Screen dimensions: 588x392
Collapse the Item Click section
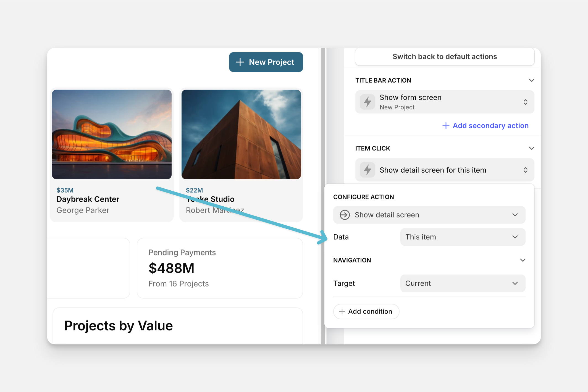pyautogui.click(x=531, y=148)
